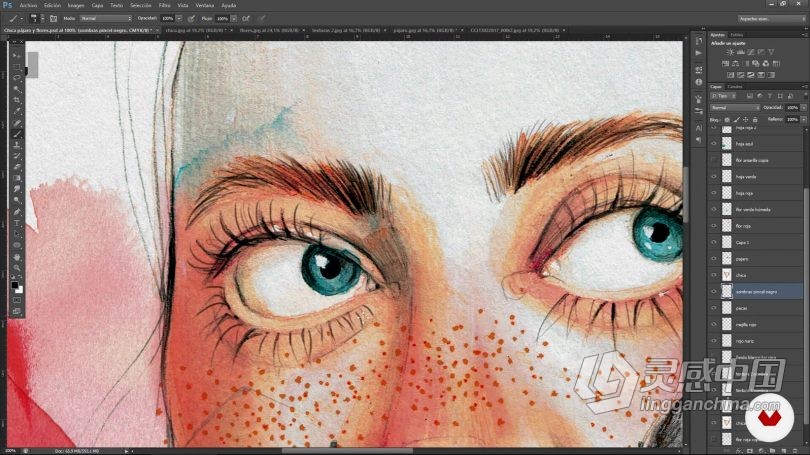Add Brightness/Contrast adjustment icon
Viewport: 810px width, 455px height.
730,52
